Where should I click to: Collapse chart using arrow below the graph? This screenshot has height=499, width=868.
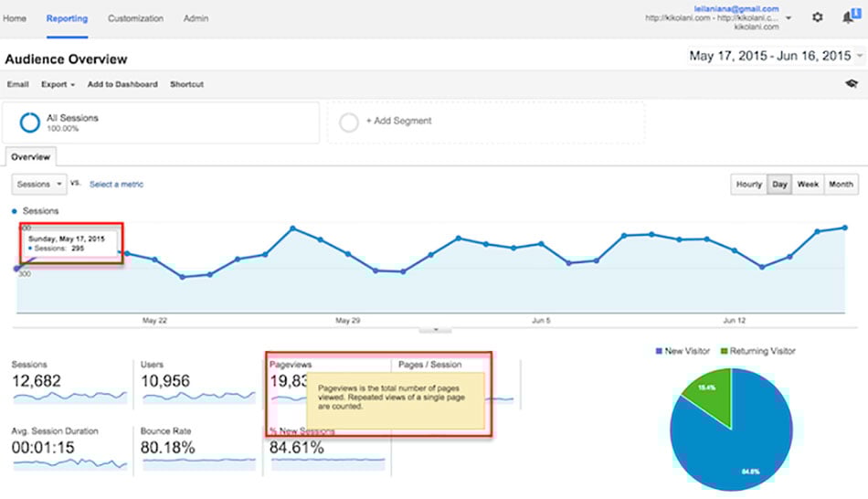tap(436, 329)
